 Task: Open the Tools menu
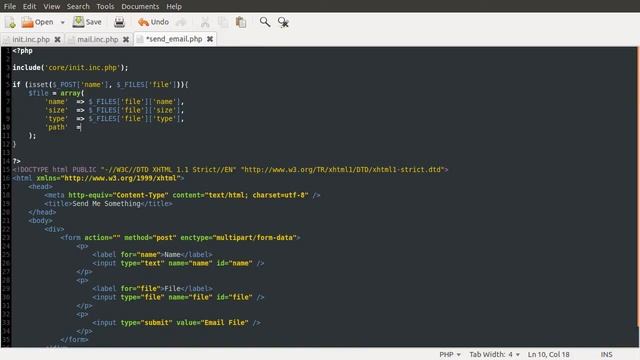[105, 7]
